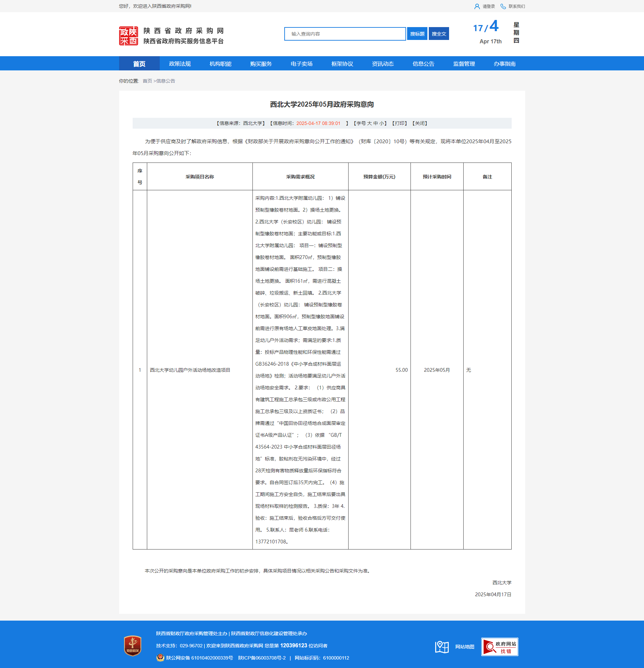Open the 政策法规 navigation menu

point(180,64)
